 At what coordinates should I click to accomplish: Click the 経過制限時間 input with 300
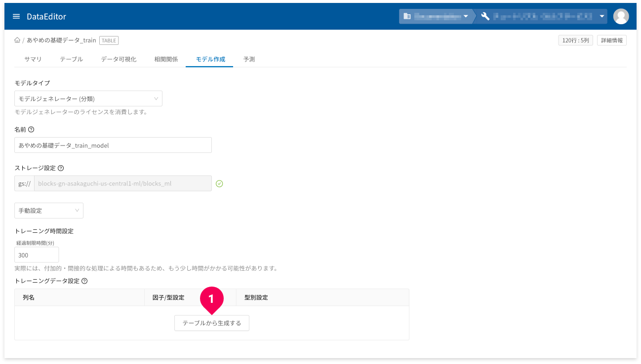tap(37, 255)
